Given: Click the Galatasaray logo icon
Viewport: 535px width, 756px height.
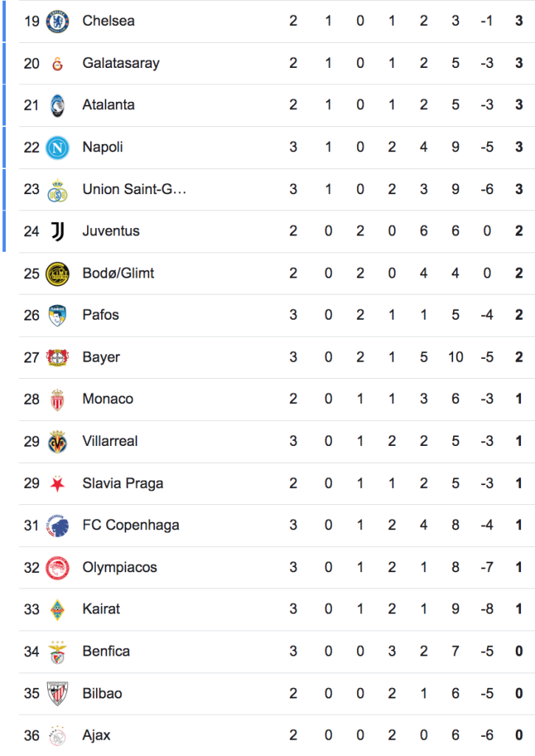Looking at the screenshot, I should (57, 63).
